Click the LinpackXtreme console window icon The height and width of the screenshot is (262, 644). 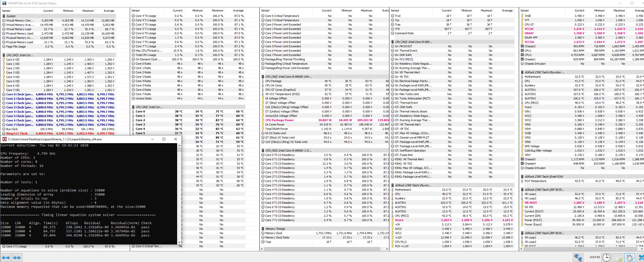click(x=4, y=139)
